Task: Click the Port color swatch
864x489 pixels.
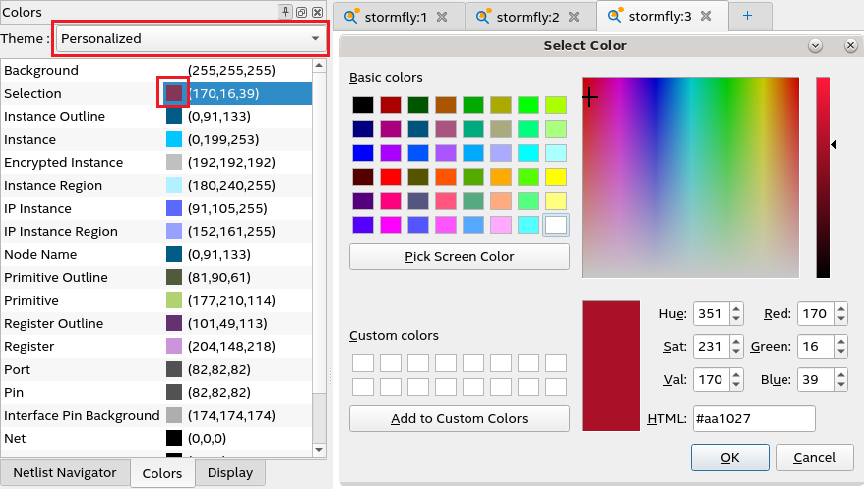Action: pos(174,369)
